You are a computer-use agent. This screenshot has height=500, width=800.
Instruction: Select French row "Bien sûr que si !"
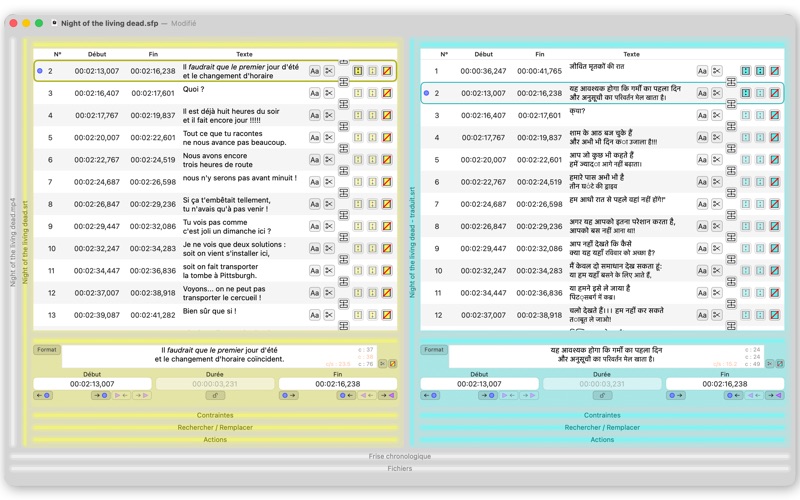[215, 315]
